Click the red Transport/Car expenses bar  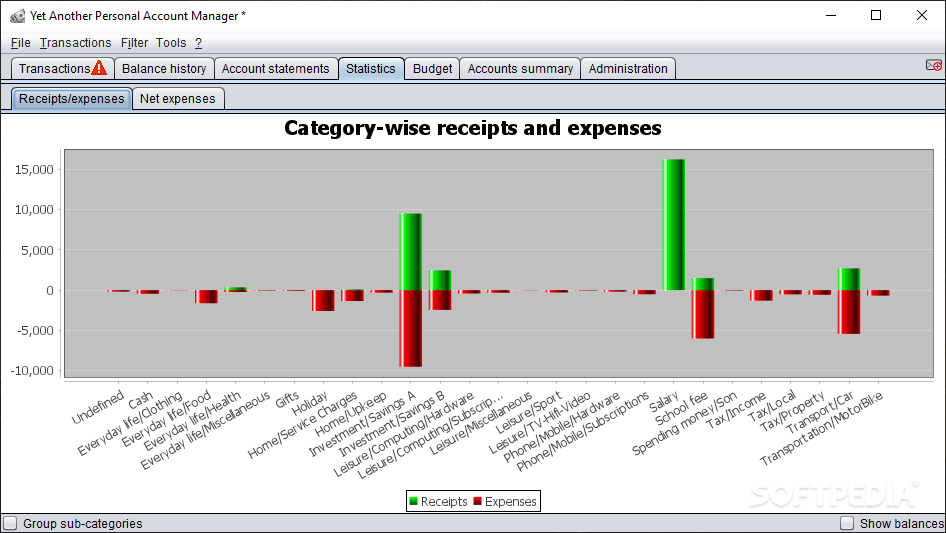pos(849,312)
